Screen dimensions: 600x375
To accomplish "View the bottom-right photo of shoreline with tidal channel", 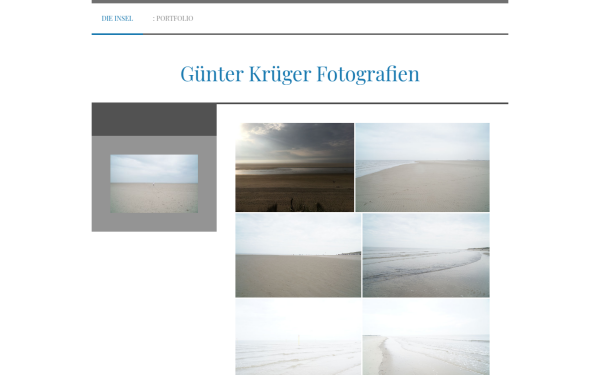I will pyautogui.click(x=426, y=337).
